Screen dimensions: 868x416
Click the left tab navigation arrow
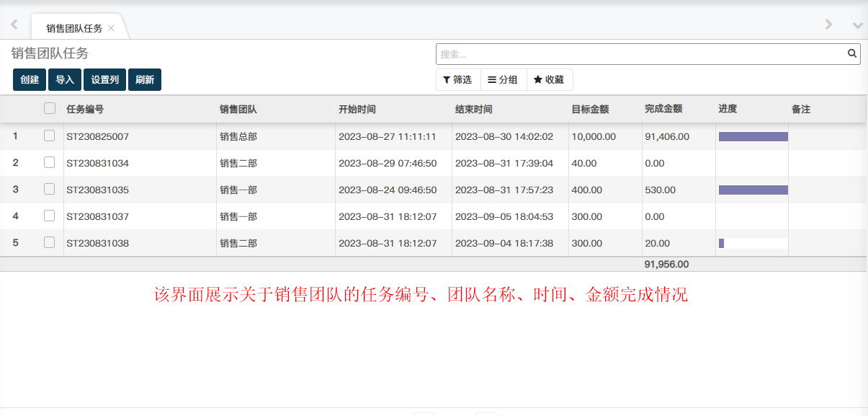(14, 25)
